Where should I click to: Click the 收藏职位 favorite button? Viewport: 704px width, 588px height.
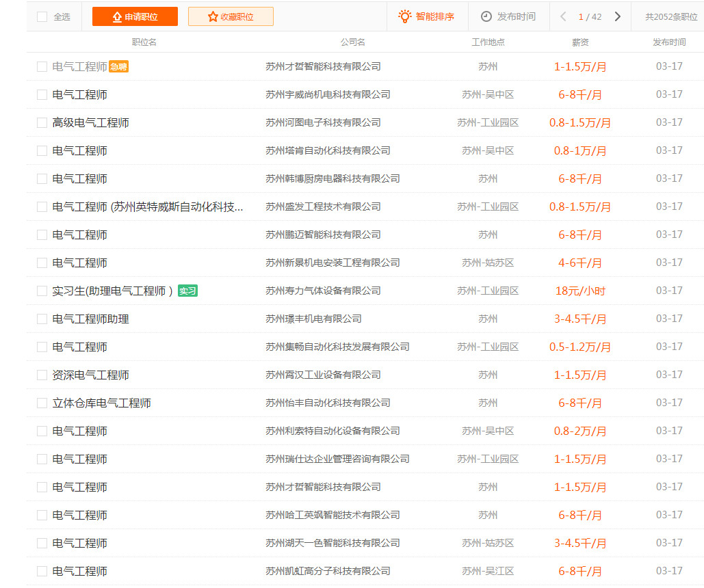(231, 16)
